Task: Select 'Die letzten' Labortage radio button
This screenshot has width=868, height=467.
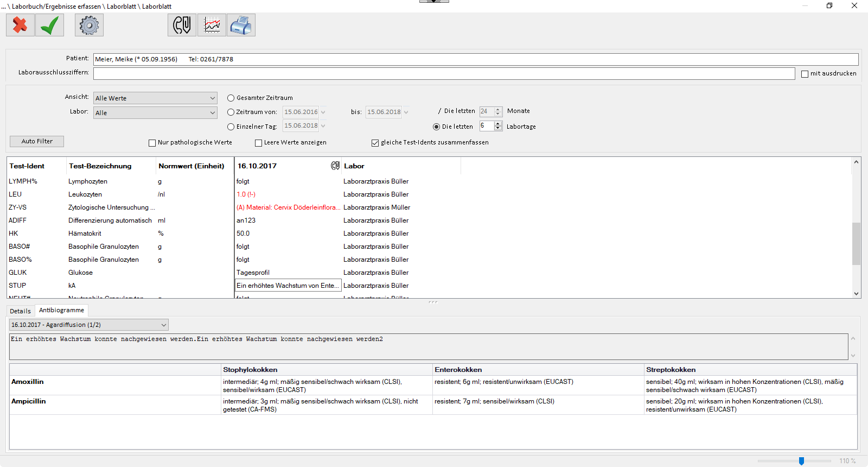Action: click(x=436, y=127)
